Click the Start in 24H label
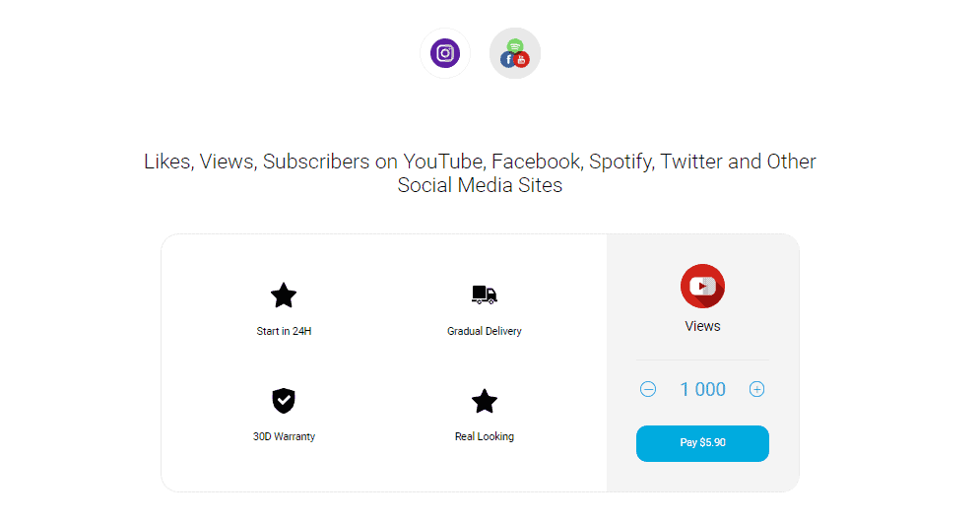 tap(284, 331)
